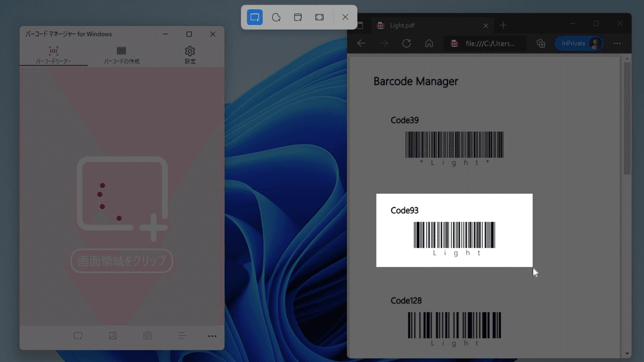Click the Barcode Manager heading in PDF

[x=416, y=81]
